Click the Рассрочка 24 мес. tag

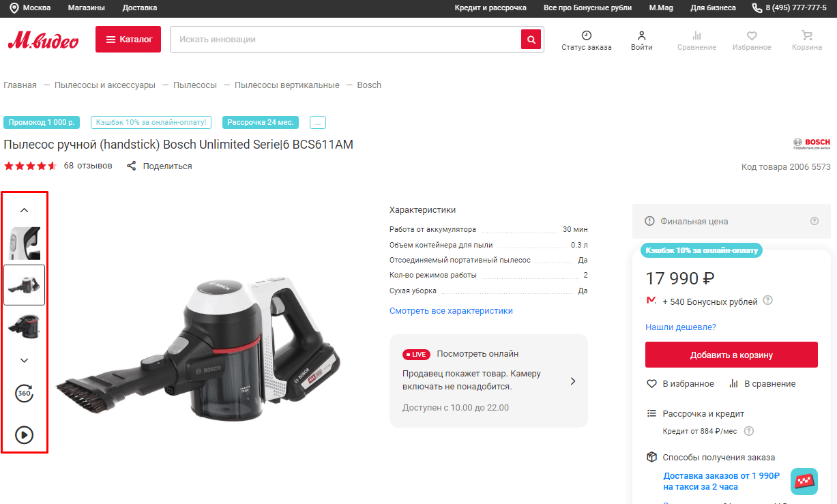(x=261, y=123)
